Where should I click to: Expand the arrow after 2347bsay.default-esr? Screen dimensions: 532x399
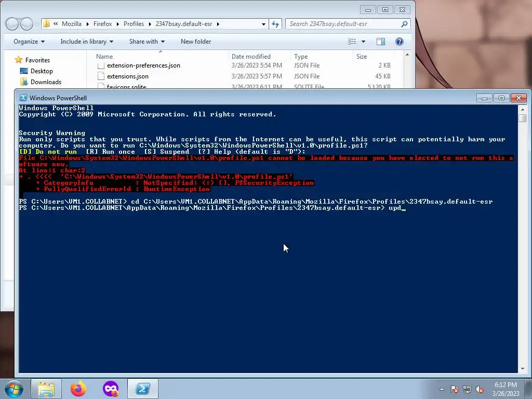218,24
